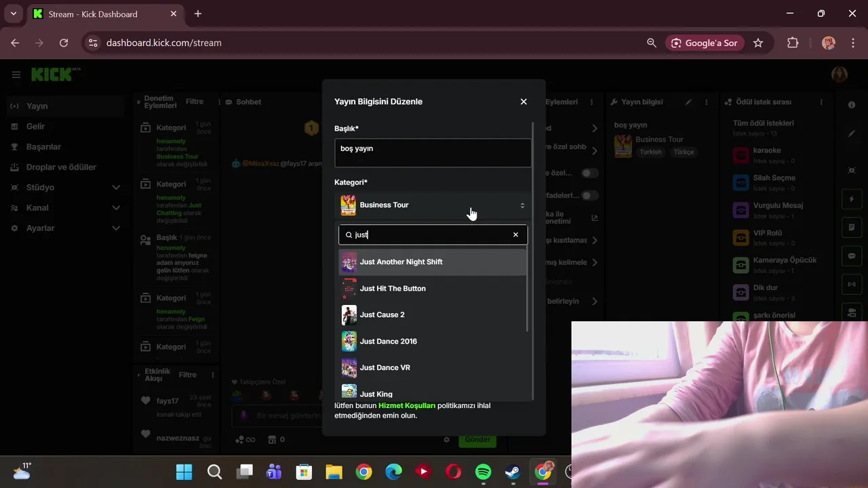Open Etkinlik Akışı panel options menu
868x488 pixels.
point(213,375)
